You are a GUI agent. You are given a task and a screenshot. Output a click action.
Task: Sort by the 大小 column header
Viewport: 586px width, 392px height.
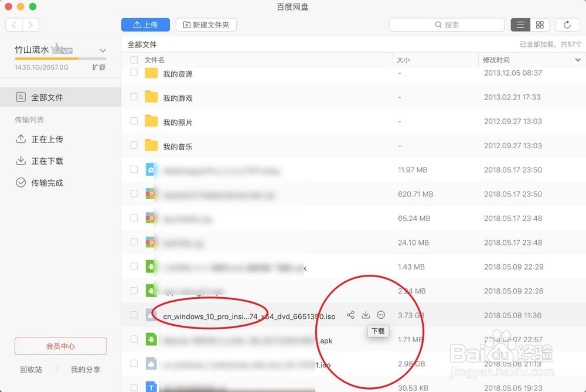pos(403,60)
